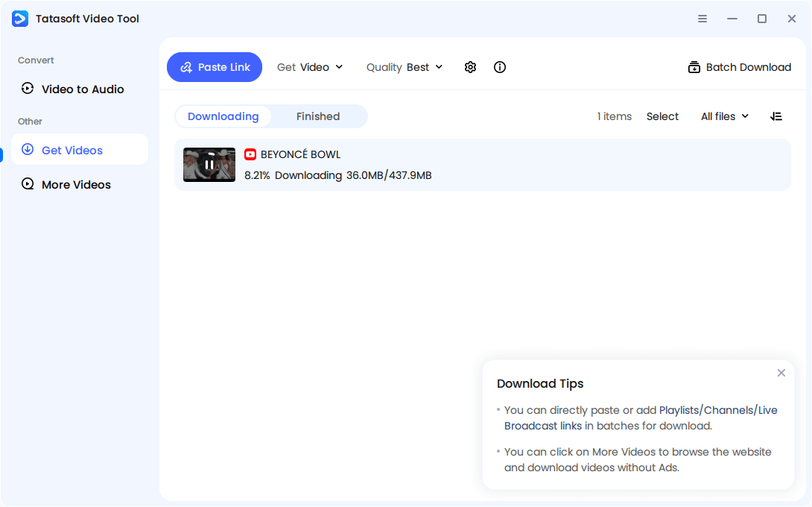Open Batch Download

coord(739,67)
